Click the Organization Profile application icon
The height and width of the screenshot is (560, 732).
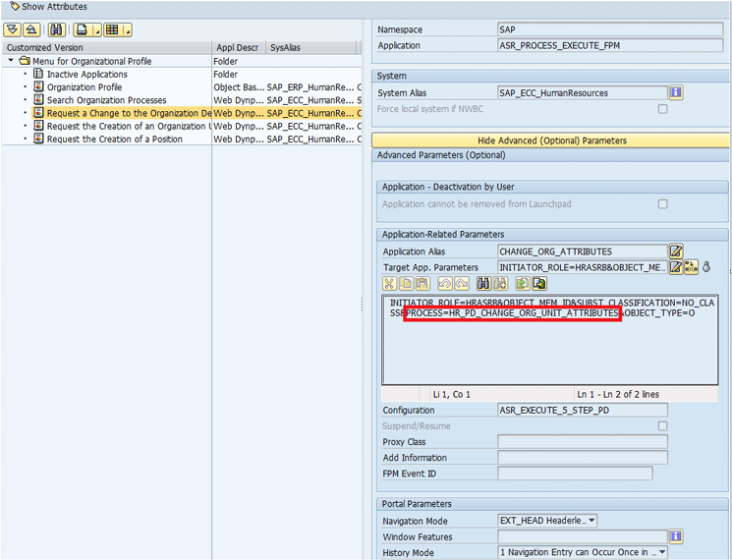click(38, 86)
